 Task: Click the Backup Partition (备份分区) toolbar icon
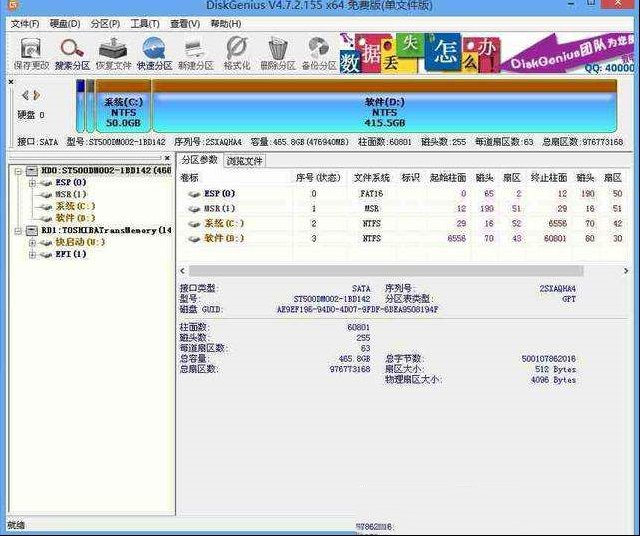319,48
